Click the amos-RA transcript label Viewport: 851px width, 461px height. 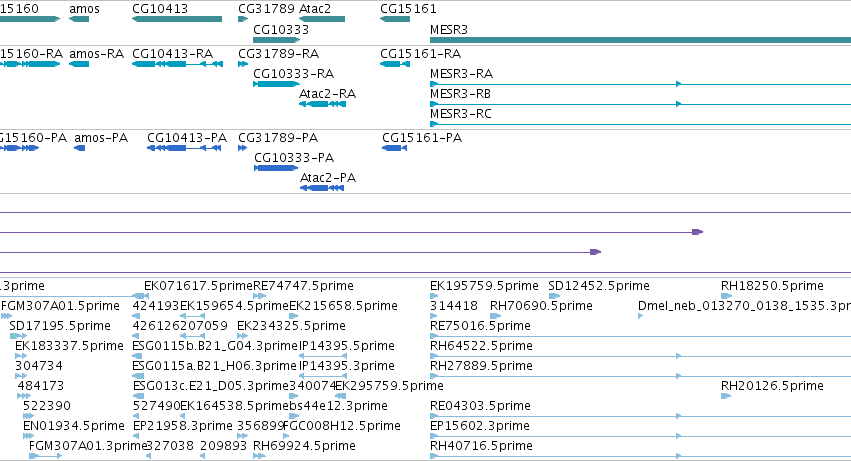coord(96,54)
